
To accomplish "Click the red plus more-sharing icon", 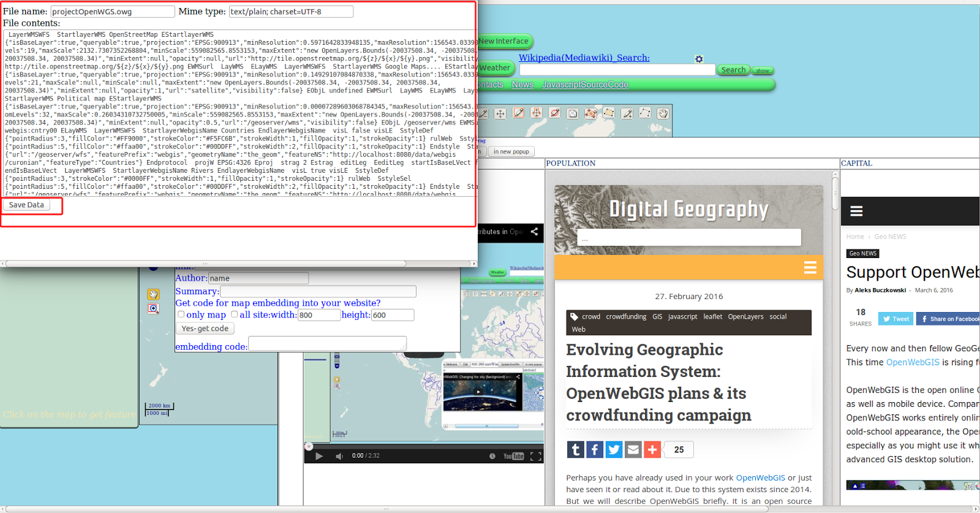I will pyautogui.click(x=652, y=450).
